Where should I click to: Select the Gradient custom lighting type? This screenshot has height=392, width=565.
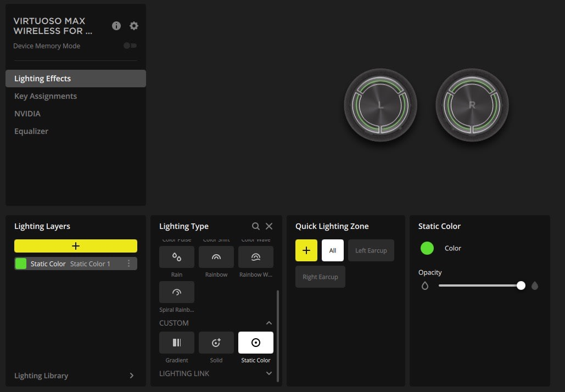tap(177, 343)
